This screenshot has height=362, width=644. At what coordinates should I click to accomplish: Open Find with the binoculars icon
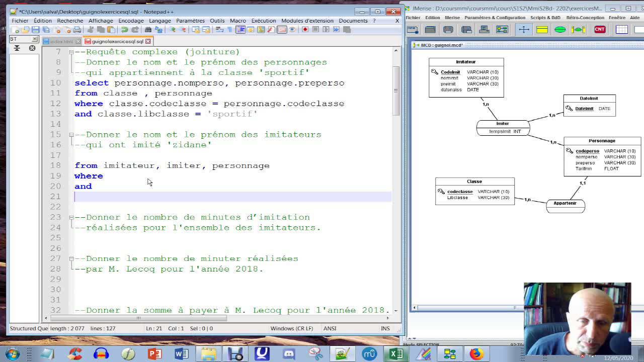coord(148,30)
